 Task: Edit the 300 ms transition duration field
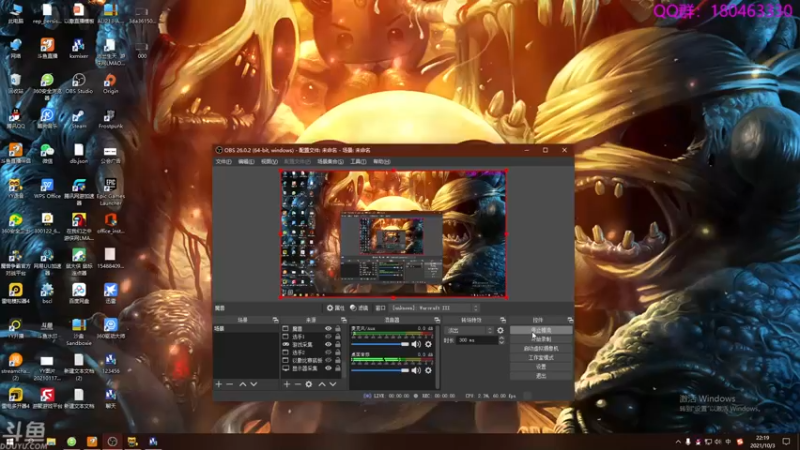477,340
